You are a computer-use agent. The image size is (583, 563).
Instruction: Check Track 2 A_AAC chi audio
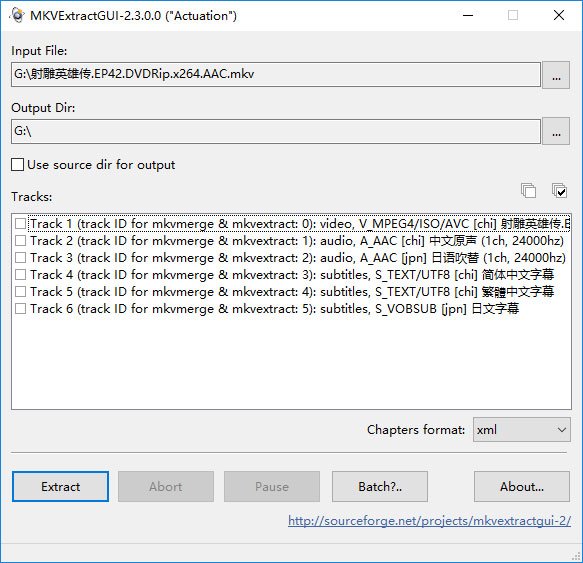click(20, 241)
